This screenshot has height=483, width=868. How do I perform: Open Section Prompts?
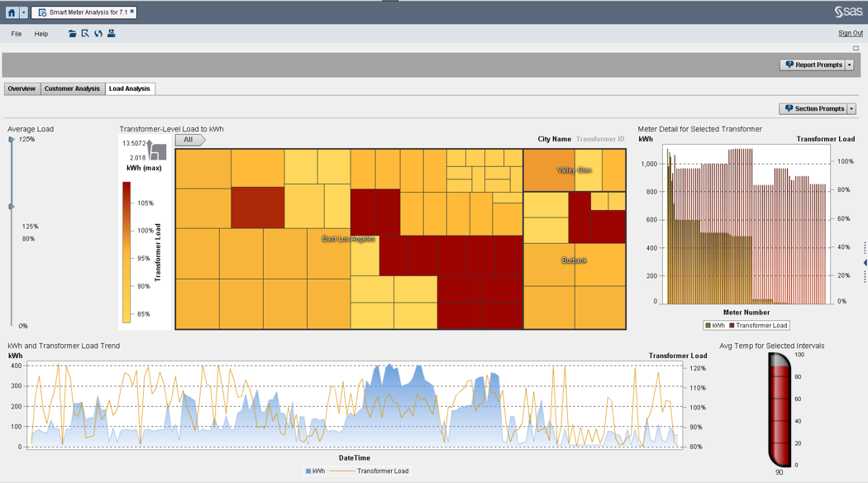(813, 108)
